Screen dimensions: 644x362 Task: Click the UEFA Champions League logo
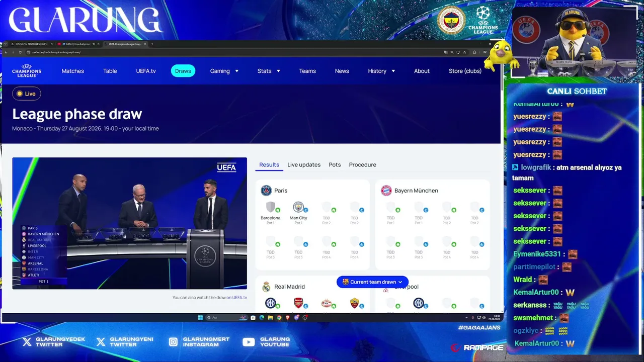27,71
